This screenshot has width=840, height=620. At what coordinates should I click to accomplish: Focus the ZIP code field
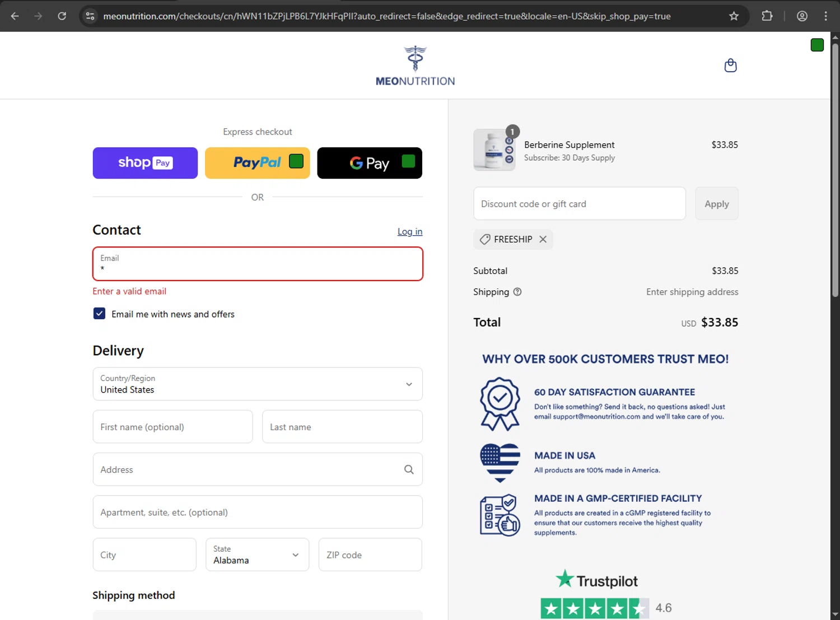click(x=370, y=554)
